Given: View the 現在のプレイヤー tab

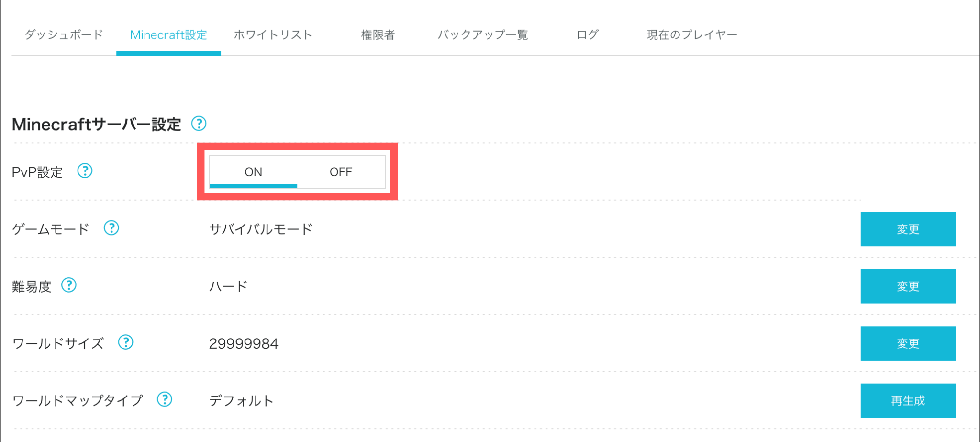Looking at the screenshot, I should coord(692,35).
